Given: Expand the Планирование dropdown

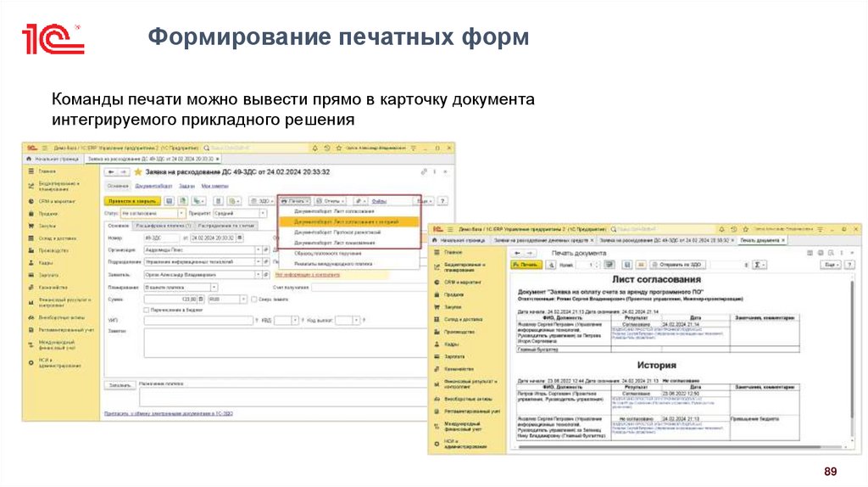Looking at the screenshot, I should (214, 287).
